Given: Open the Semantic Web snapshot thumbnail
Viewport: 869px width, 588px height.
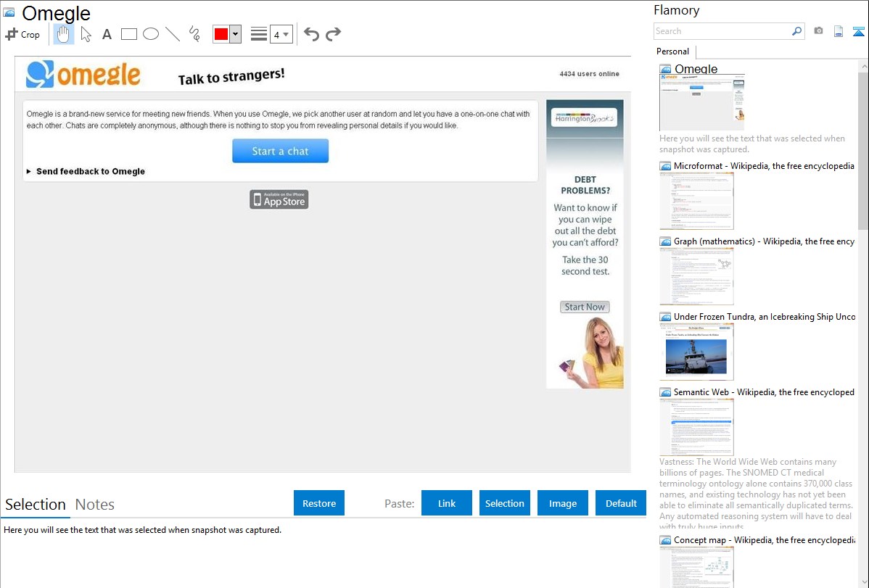Looking at the screenshot, I should (x=696, y=427).
